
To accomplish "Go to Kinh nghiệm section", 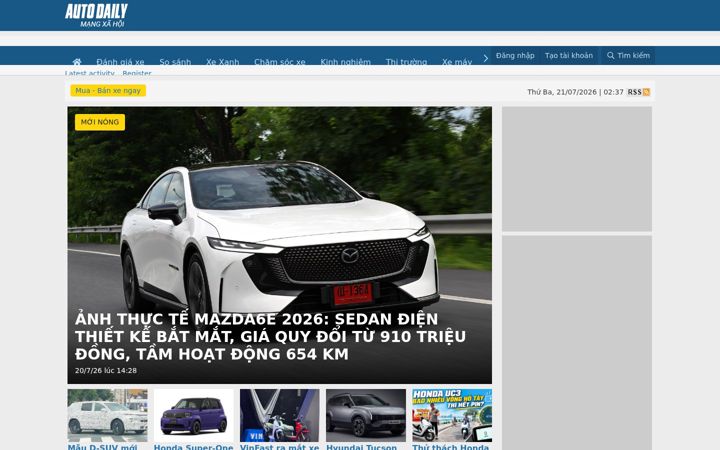I will click(x=345, y=62).
